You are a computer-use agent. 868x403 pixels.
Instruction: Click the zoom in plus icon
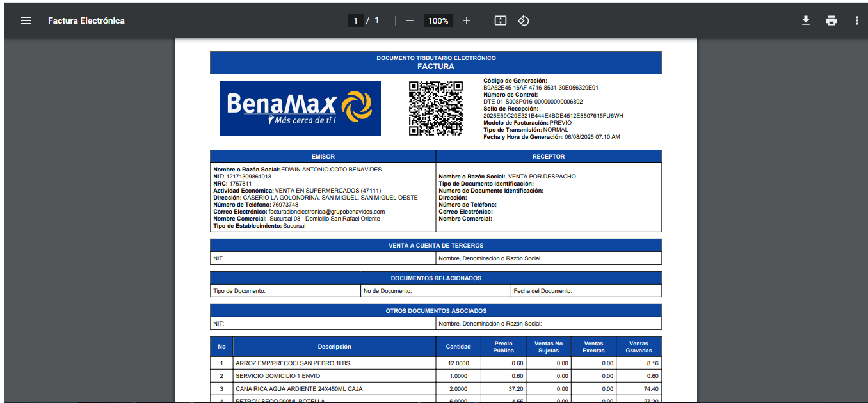pos(467,20)
